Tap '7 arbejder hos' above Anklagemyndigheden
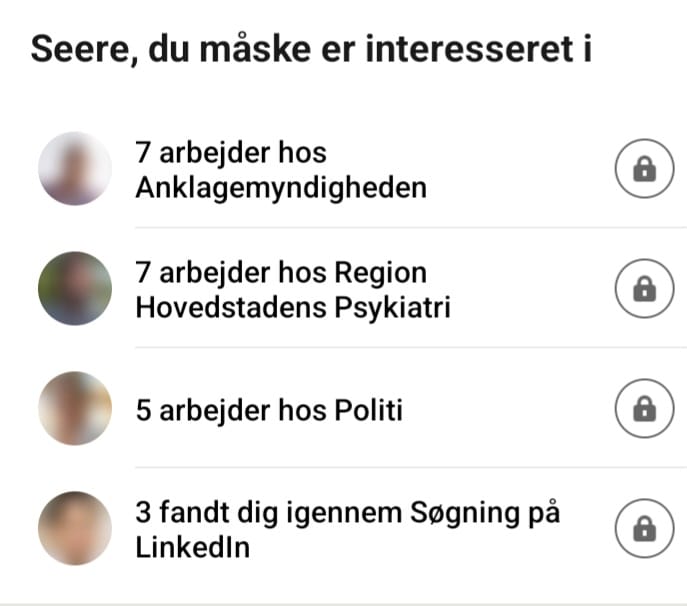Screen dimensions: 687x606 pyautogui.click(x=231, y=152)
